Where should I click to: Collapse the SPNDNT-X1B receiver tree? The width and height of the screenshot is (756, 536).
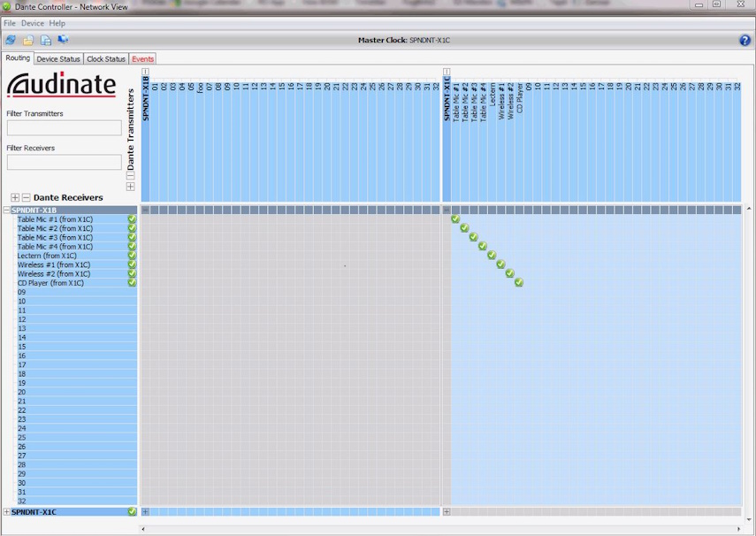point(7,211)
